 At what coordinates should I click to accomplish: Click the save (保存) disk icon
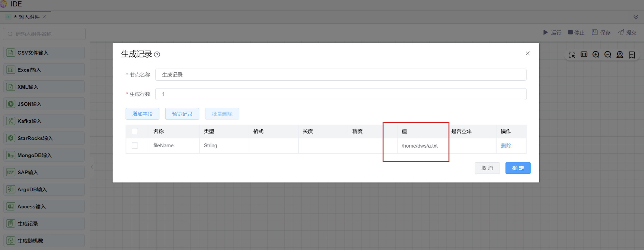point(594,32)
